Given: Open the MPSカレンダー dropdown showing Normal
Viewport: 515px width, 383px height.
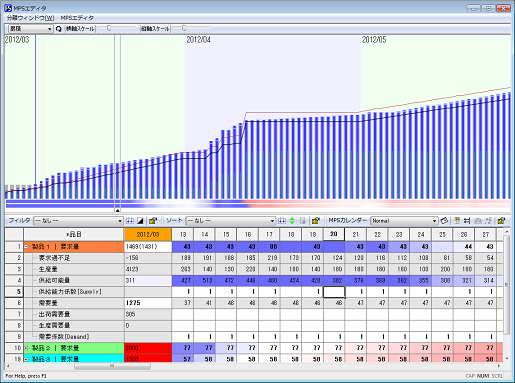Looking at the screenshot, I should coord(404,221).
